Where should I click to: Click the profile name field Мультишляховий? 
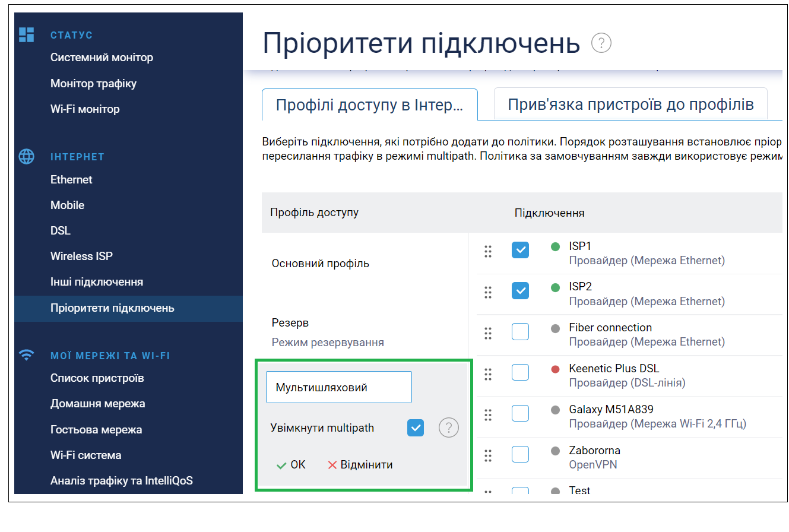click(x=338, y=388)
